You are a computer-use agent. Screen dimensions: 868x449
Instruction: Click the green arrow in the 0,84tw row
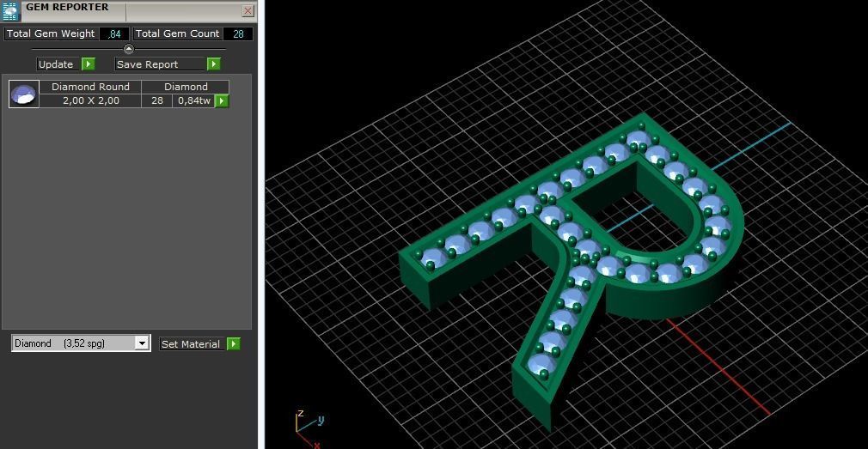pyautogui.click(x=222, y=100)
